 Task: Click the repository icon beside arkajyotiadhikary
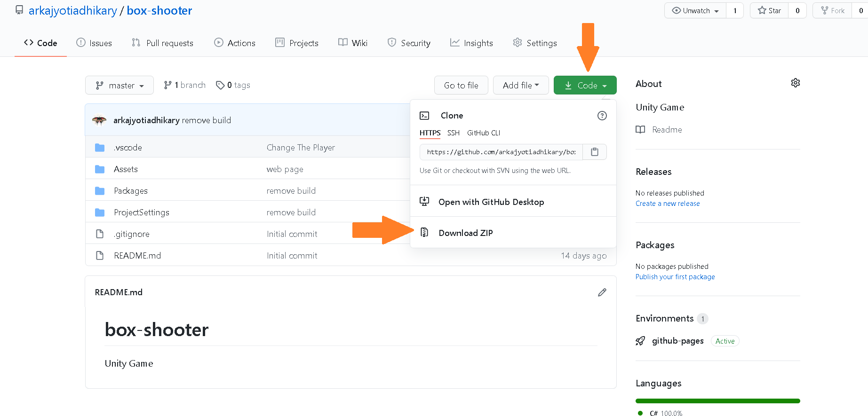click(19, 10)
